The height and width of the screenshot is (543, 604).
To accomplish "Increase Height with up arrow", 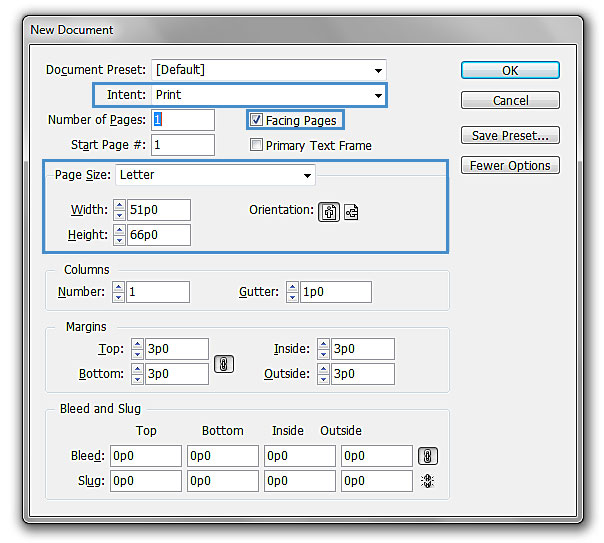I will click(119, 230).
